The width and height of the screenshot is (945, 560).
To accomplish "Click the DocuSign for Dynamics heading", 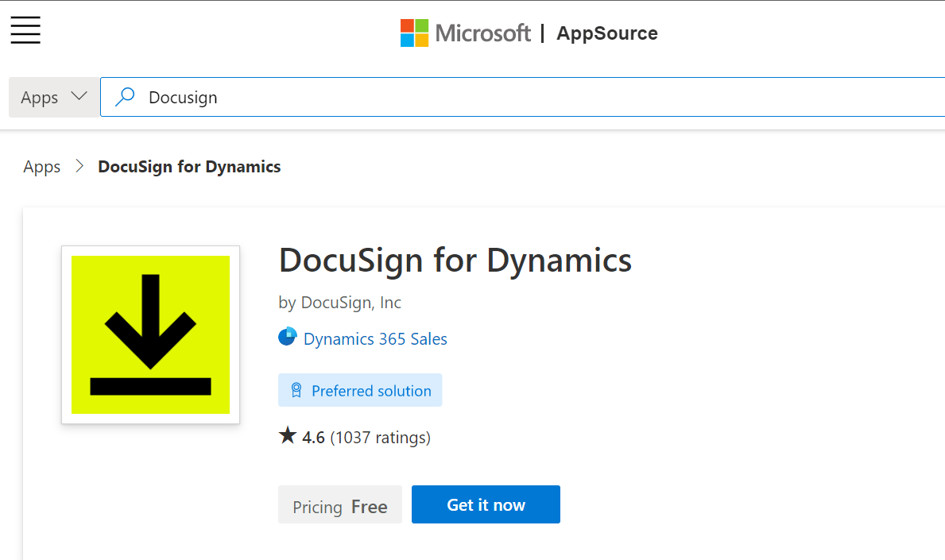I will tap(455, 260).
